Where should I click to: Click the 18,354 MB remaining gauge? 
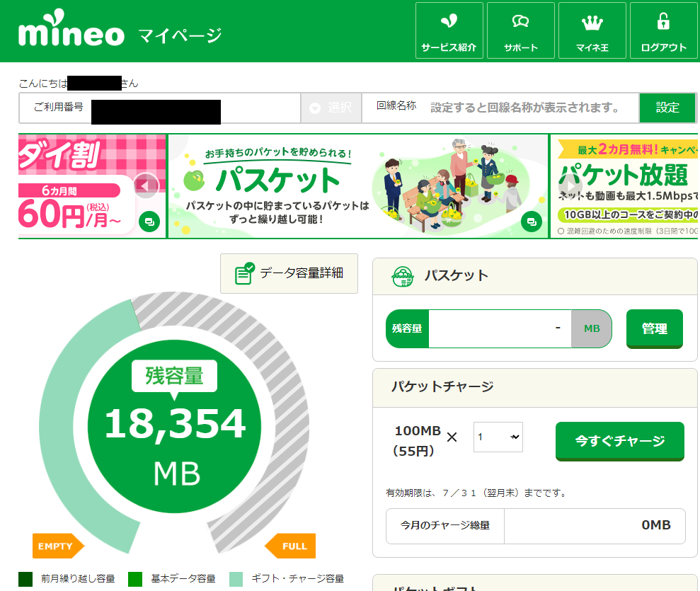(175, 426)
